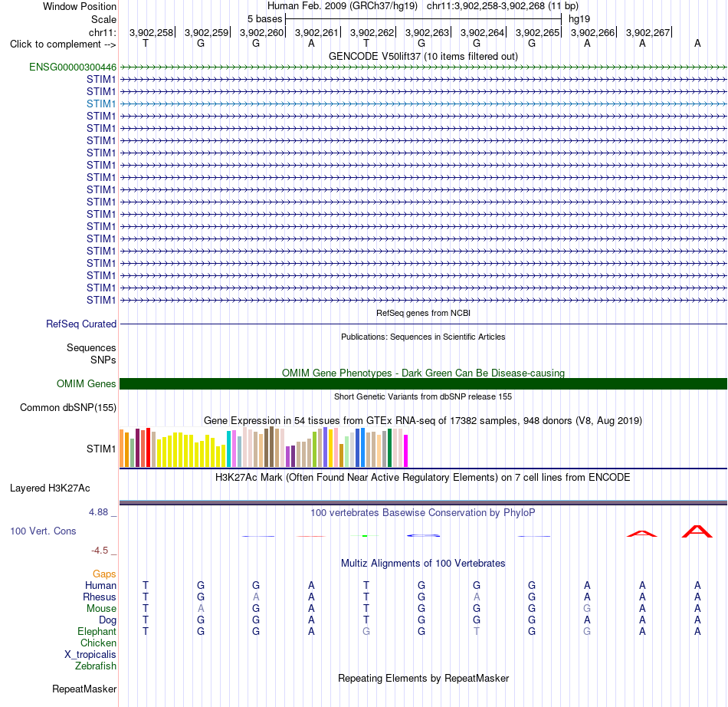Screen dimensions: 728x707
Task: Click the RepeatMasker track label
Action: [84, 689]
